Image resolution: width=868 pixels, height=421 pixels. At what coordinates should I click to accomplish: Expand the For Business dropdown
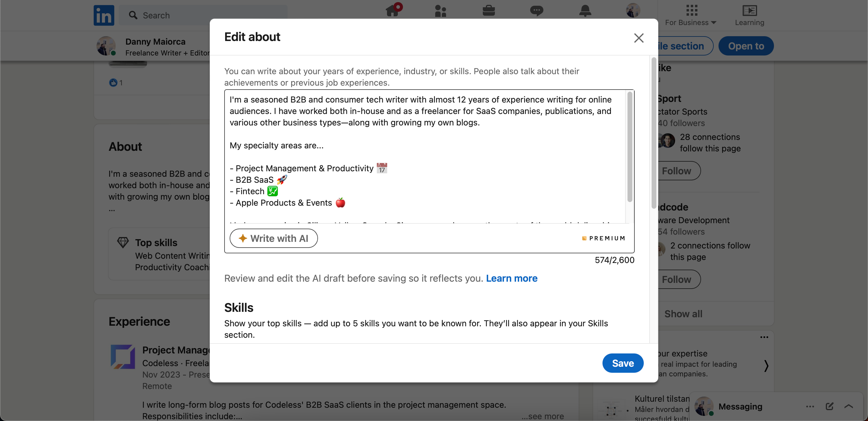(691, 15)
